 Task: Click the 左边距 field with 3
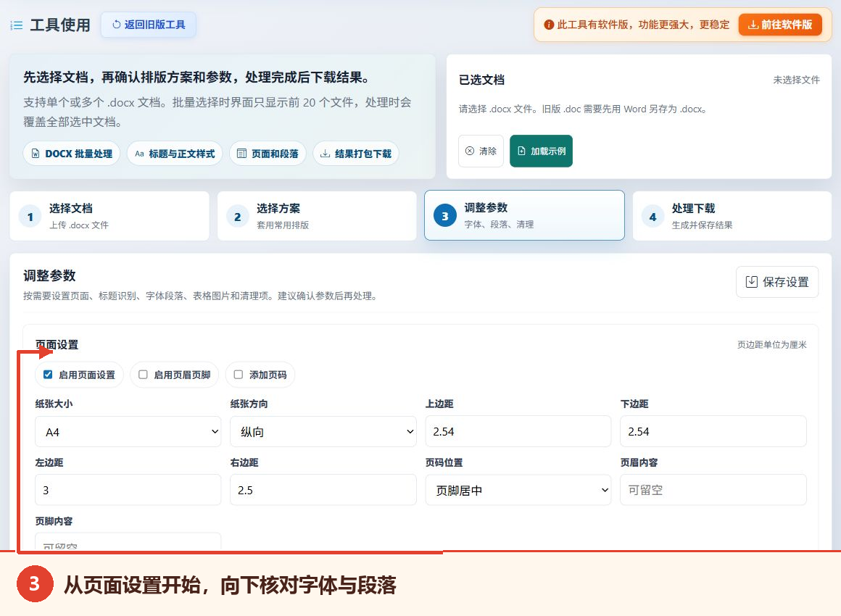tap(128, 490)
